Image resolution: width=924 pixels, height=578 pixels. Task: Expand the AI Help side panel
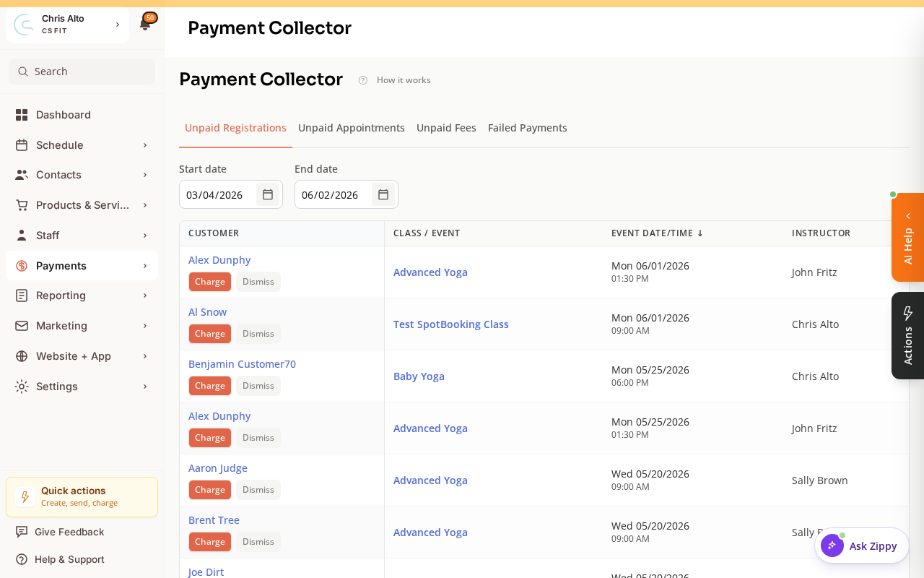[x=908, y=238]
